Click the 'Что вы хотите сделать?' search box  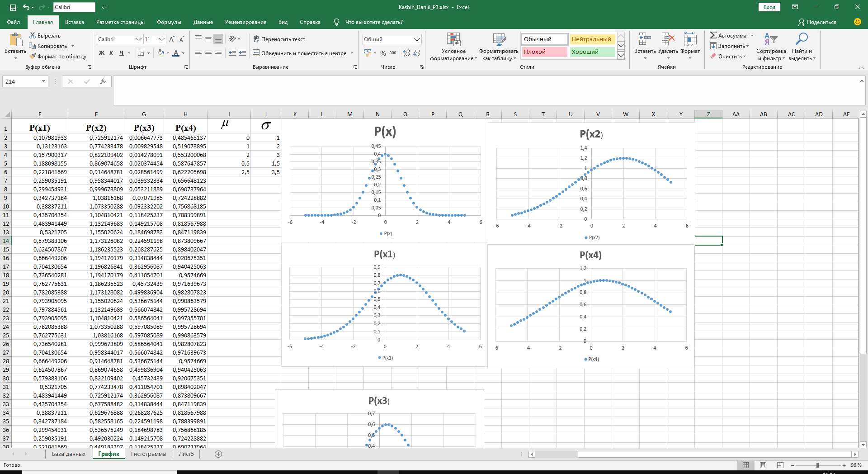tap(373, 22)
